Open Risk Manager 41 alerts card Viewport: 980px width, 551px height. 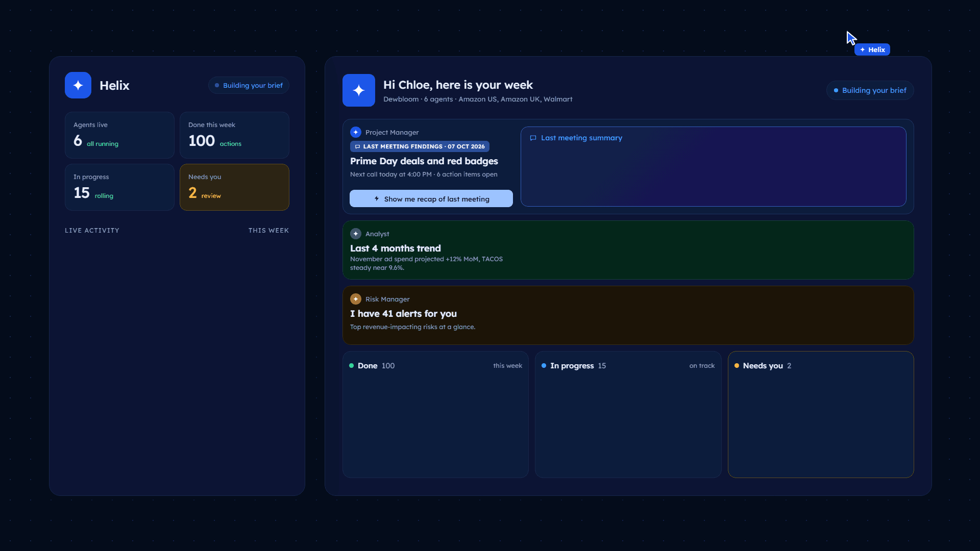628,315
